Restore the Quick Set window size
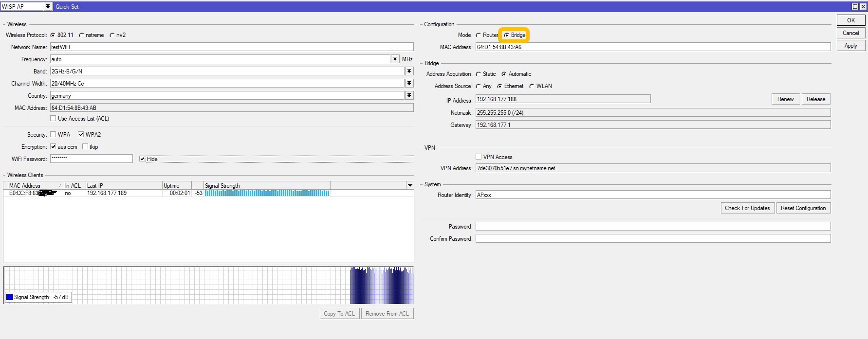The height and width of the screenshot is (339, 868). tap(855, 6)
